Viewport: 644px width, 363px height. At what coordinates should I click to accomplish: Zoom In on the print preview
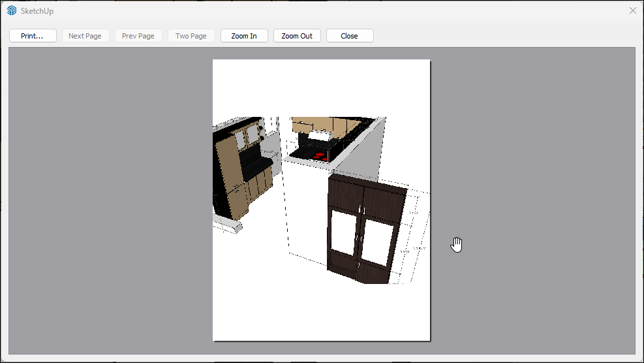(244, 36)
